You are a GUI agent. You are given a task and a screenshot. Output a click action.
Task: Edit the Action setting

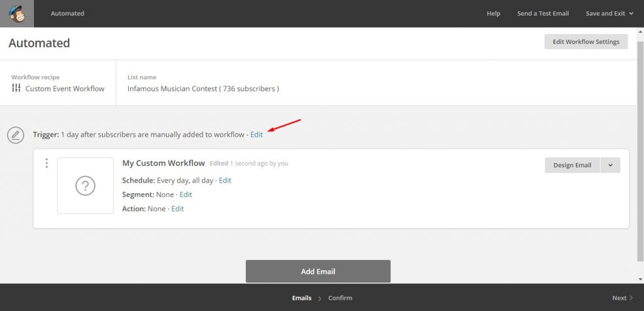pyautogui.click(x=177, y=208)
